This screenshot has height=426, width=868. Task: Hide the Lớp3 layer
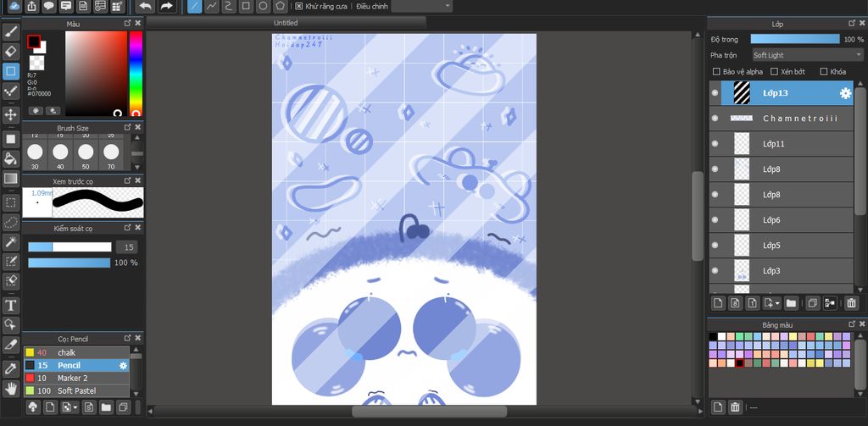(715, 270)
